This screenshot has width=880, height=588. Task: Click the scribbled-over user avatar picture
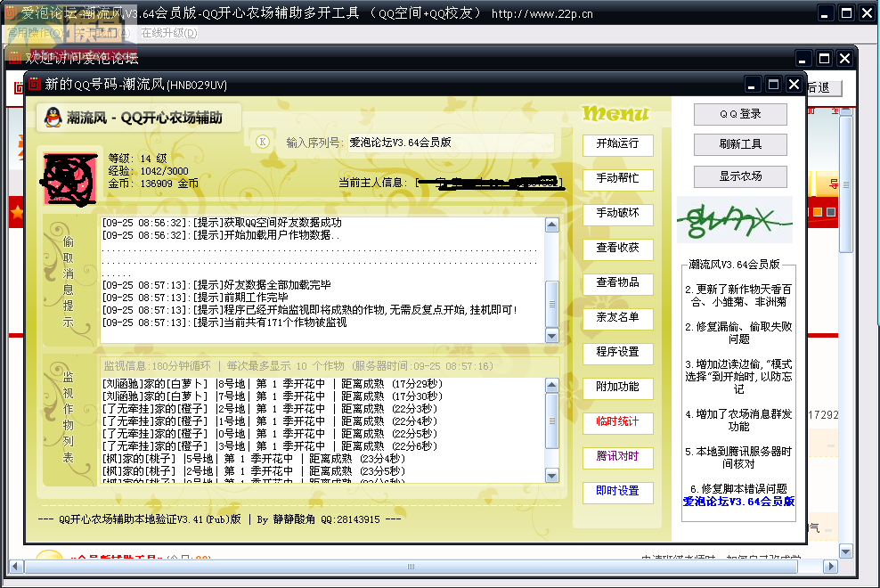(69, 178)
